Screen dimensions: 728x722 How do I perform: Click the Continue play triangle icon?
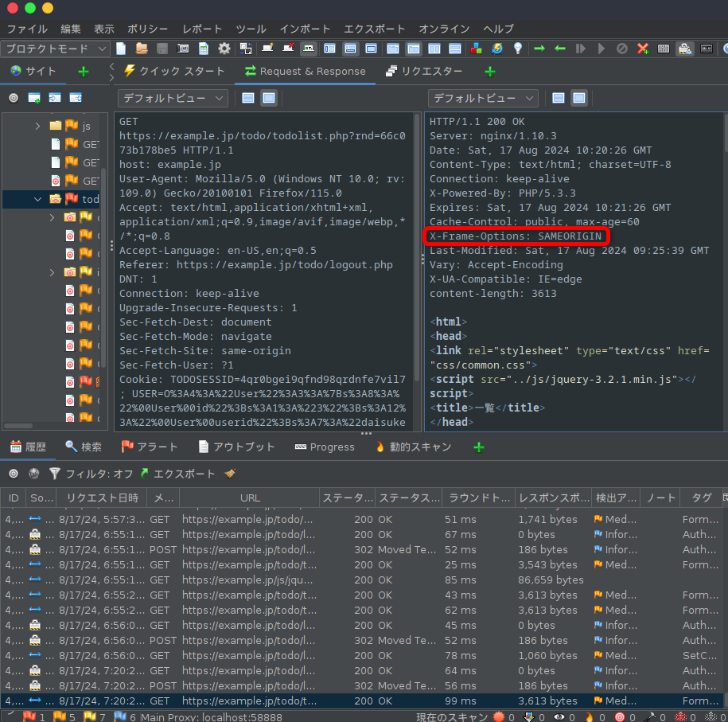[601, 49]
